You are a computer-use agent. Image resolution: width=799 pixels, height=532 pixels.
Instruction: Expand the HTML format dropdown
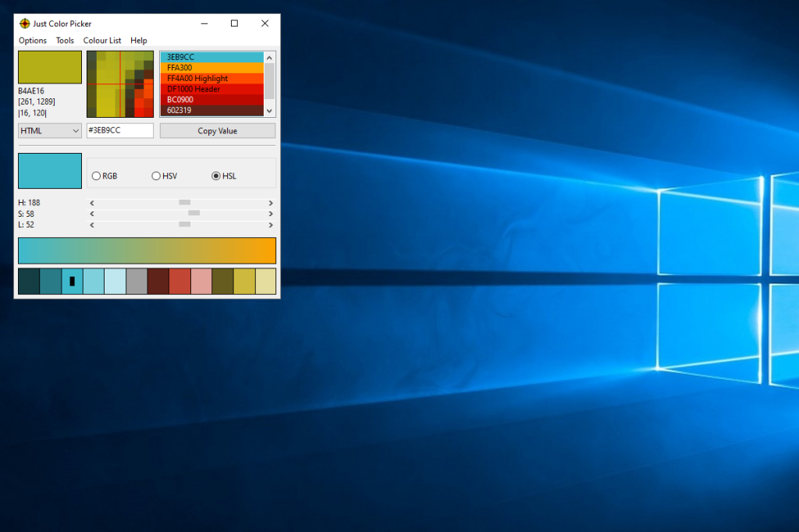coord(50,131)
